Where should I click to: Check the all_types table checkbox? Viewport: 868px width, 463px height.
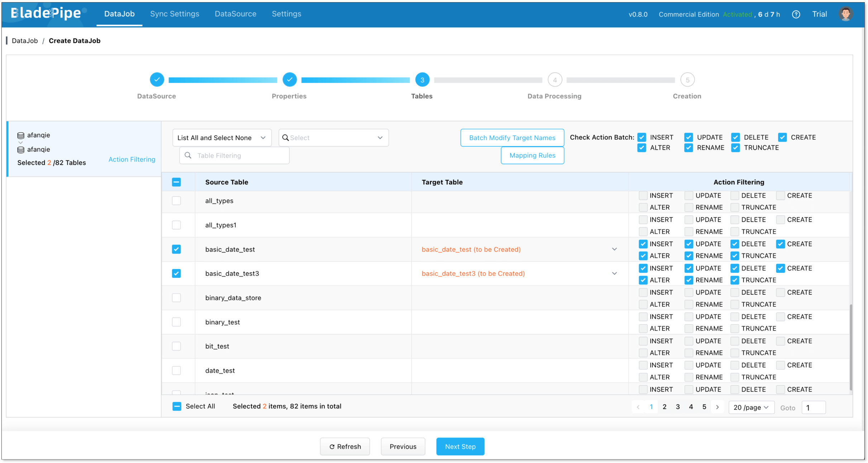tap(176, 201)
